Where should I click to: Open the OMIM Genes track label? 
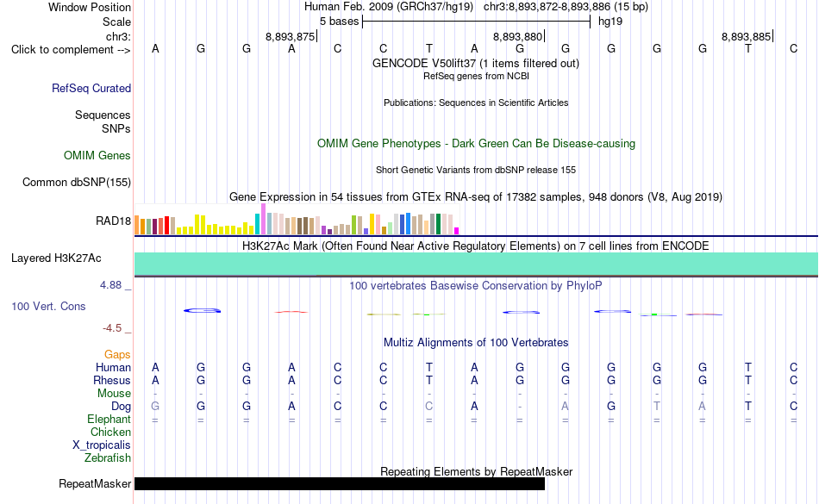(x=97, y=155)
